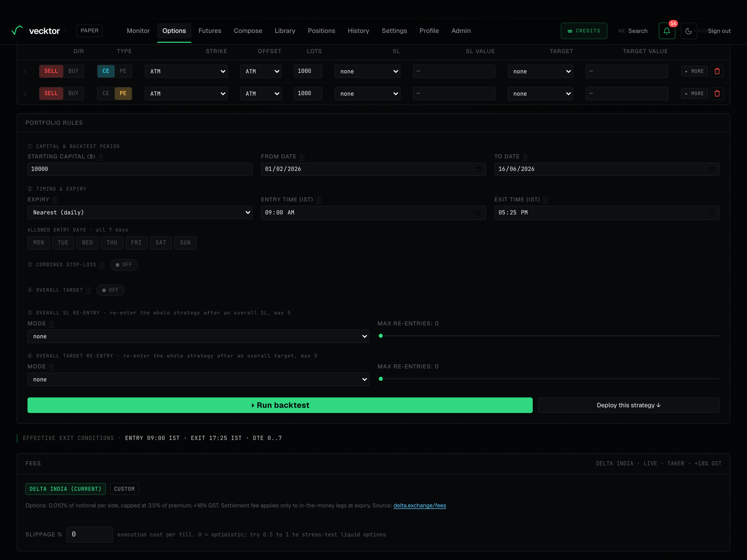
Task: Open the Search command box
Action: 633,31
